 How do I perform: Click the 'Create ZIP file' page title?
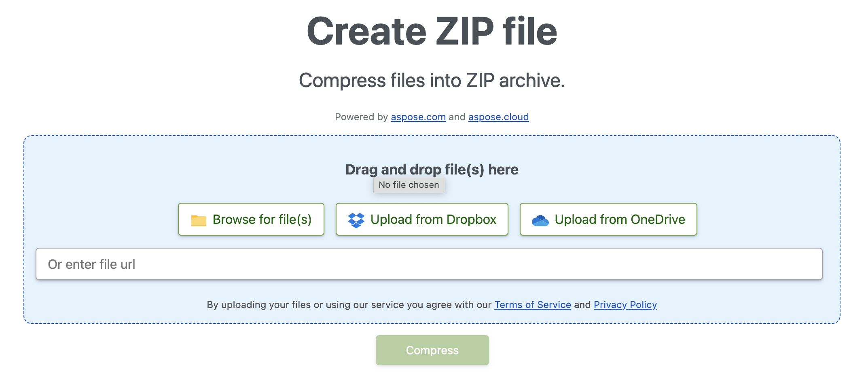(432, 32)
